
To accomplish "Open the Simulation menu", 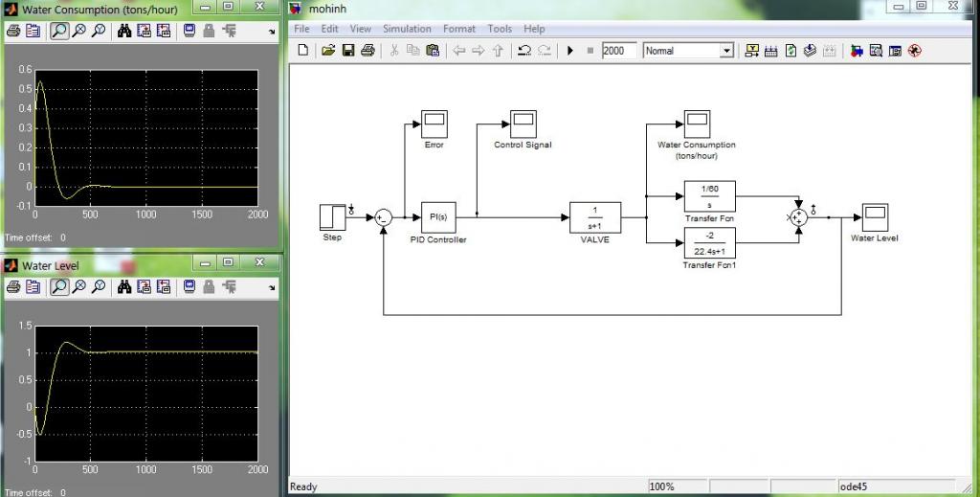I will 407,29.
